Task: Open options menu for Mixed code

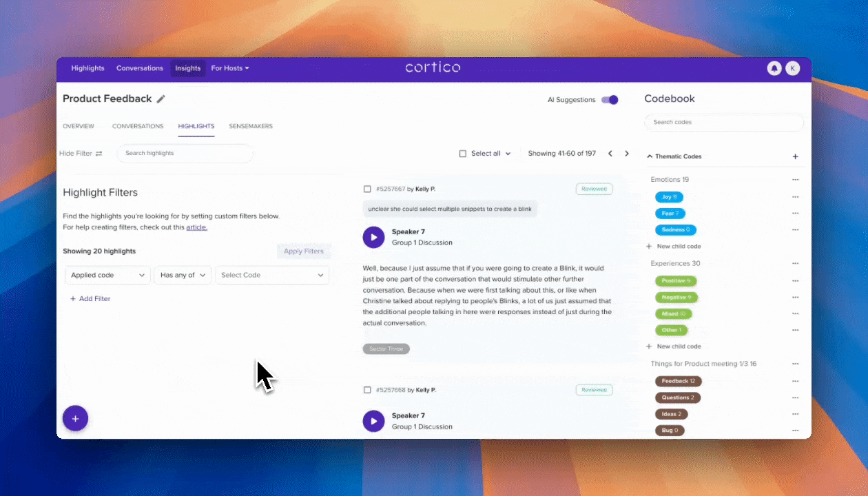Action: click(795, 314)
